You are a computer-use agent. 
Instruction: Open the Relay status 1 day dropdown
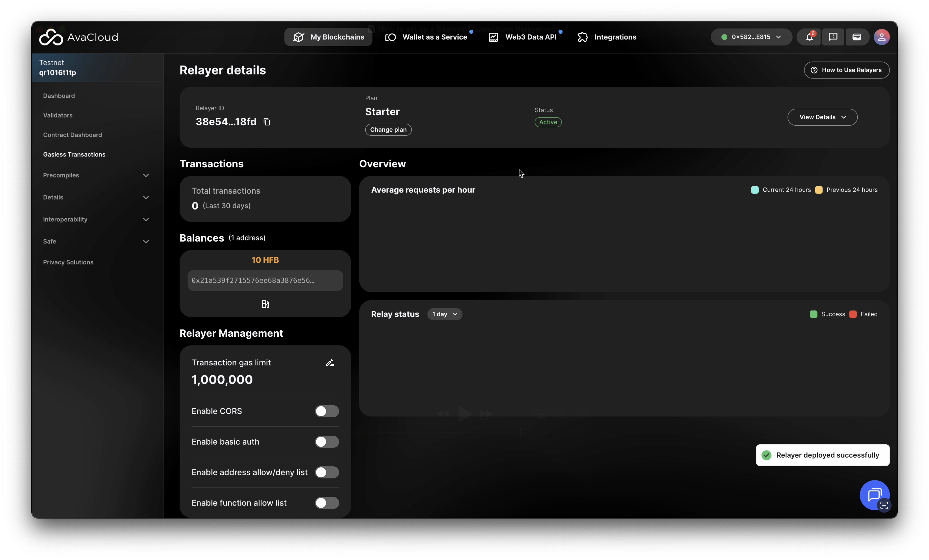click(x=444, y=314)
